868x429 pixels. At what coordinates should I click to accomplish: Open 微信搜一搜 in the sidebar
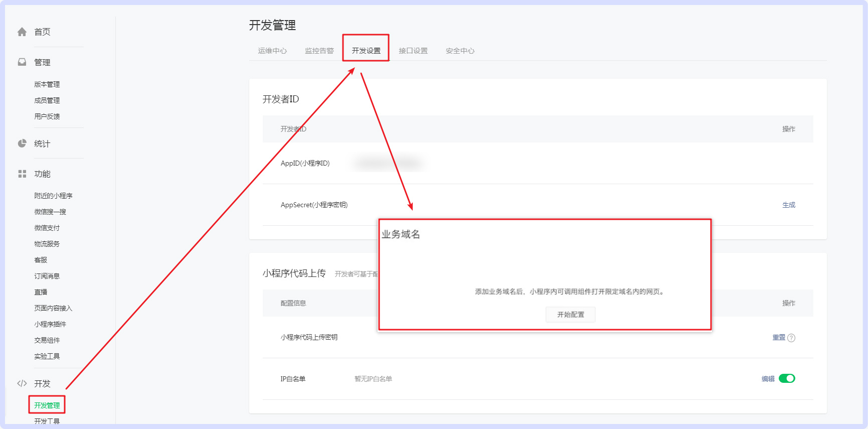[50, 212]
